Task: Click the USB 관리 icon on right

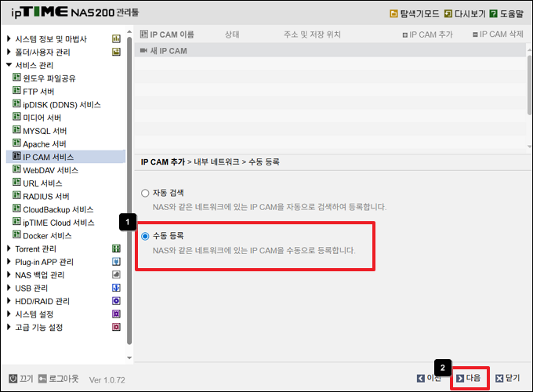Action: point(116,289)
